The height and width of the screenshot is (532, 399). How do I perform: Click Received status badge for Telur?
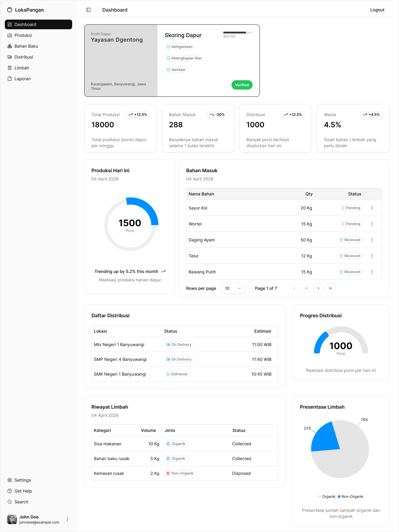(x=350, y=256)
